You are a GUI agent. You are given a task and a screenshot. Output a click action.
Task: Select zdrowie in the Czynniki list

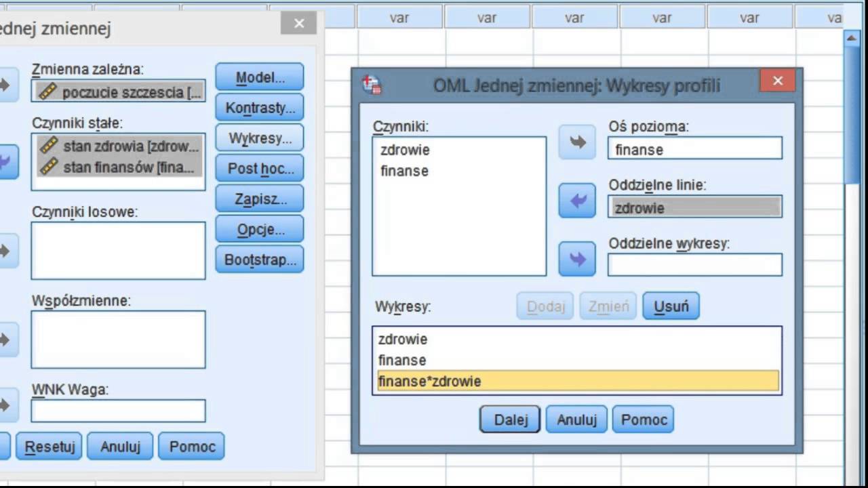click(x=405, y=150)
